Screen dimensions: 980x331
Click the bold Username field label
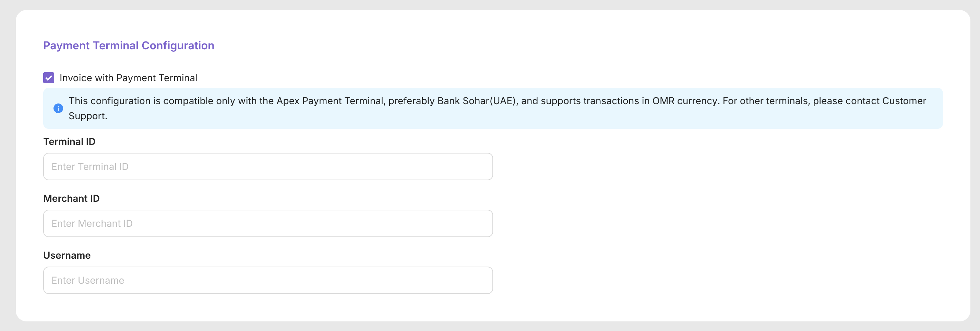pyautogui.click(x=67, y=255)
